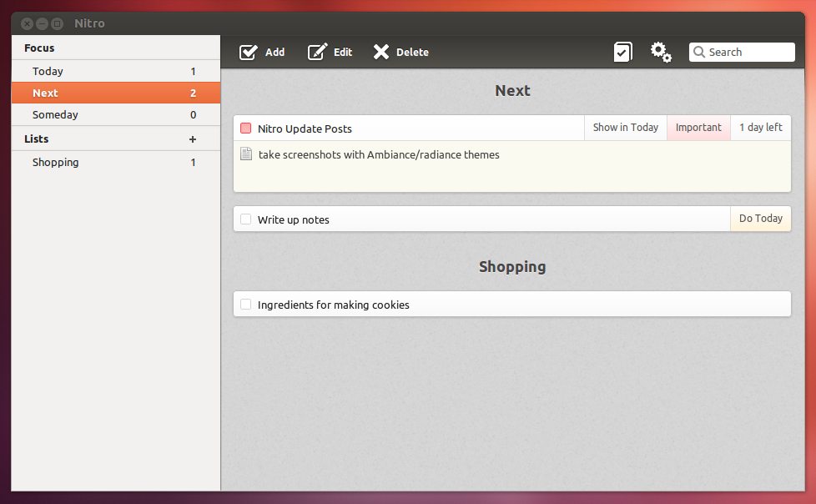This screenshot has width=816, height=504.
Task: Click the Shopping heading in main pane
Action: point(512,266)
